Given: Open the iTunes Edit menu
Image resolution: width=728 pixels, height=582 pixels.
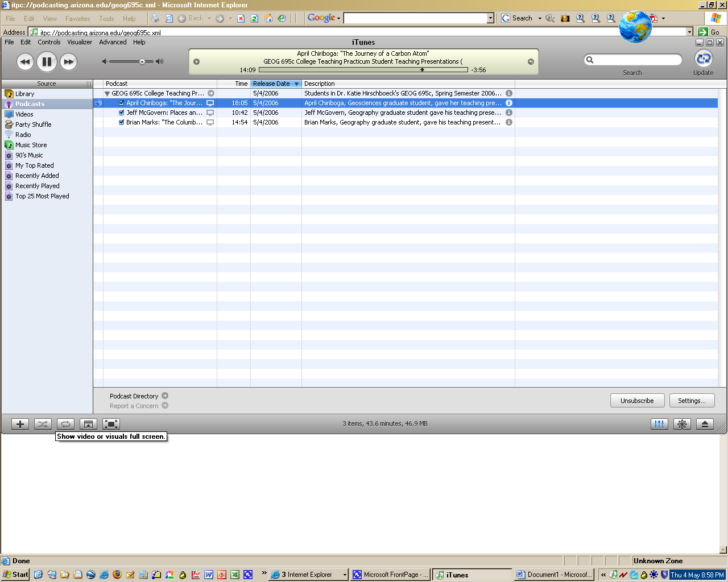Looking at the screenshot, I should (x=26, y=42).
